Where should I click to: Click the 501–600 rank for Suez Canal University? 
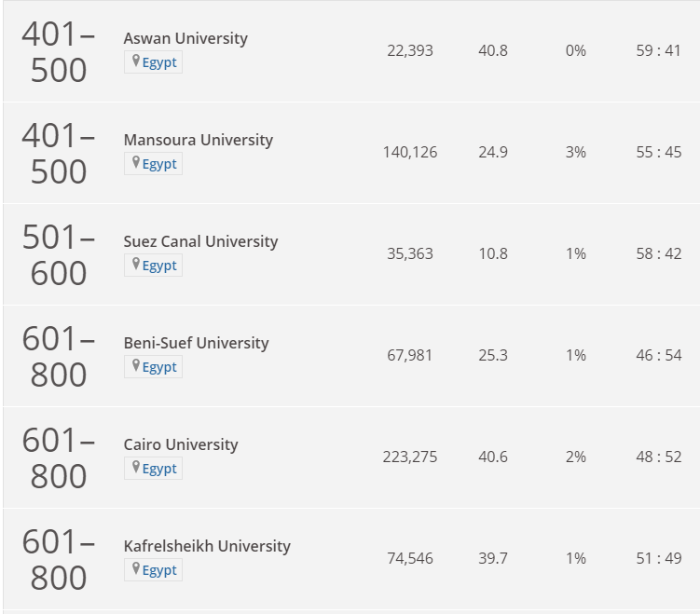59,254
